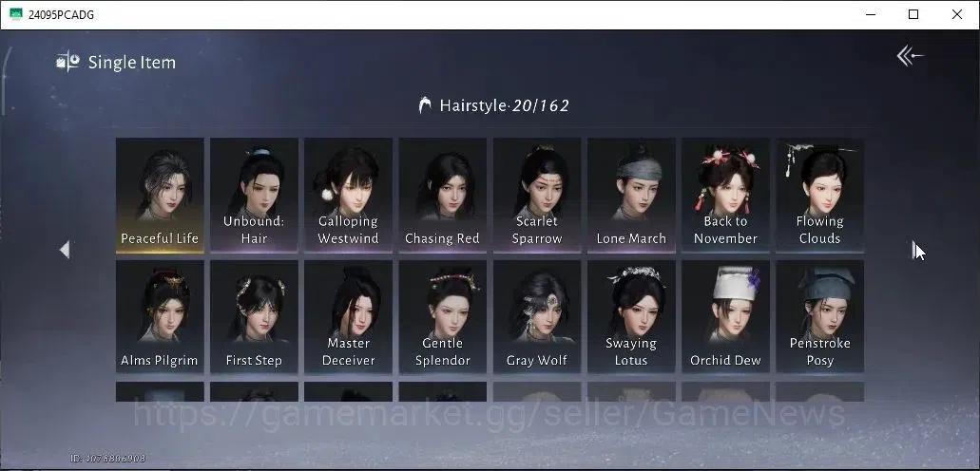Select the Swaying Lotus hairstyle

click(631, 317)
